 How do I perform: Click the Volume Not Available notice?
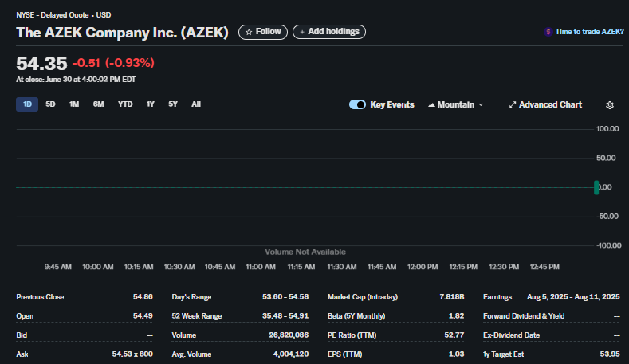click(x=305, y=252)
